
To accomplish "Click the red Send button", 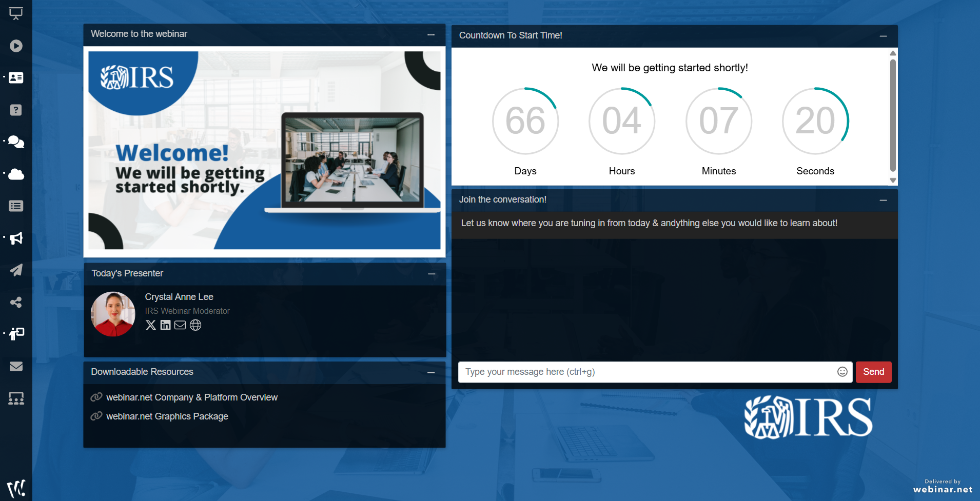I will (x=874, y=372).
